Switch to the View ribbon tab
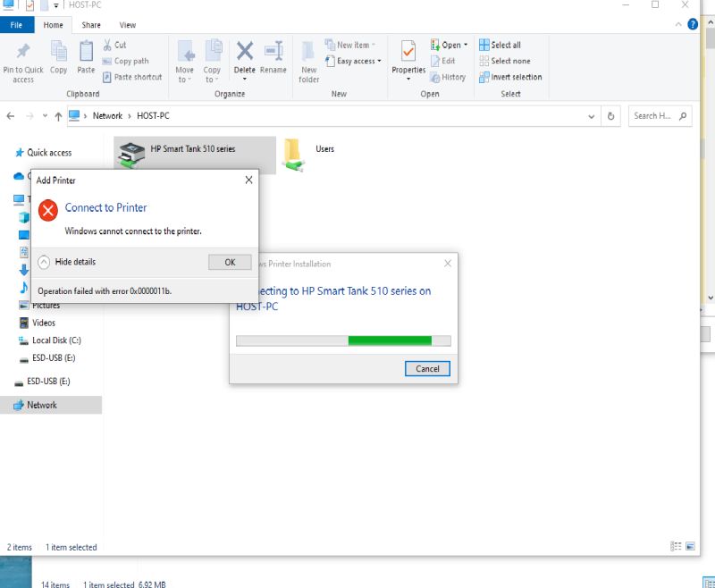Image resolution: width=715 pixels, height=588 pixels. coord(127,25)
